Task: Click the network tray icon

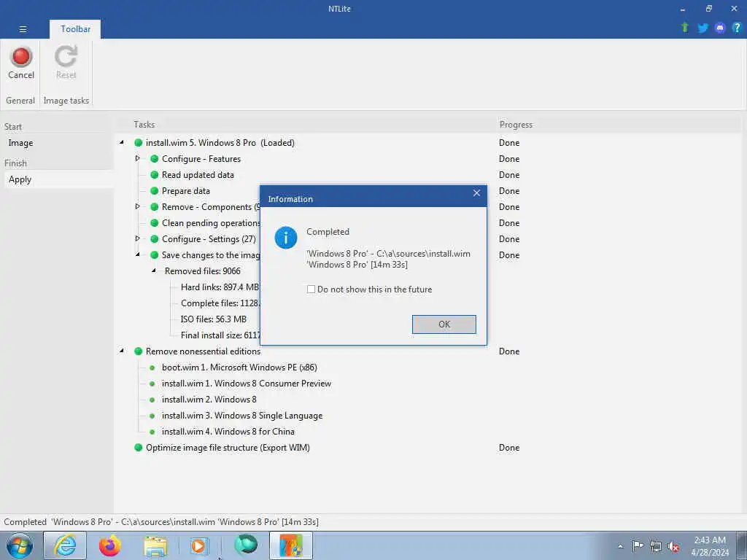Action: [x=656, y=546]
